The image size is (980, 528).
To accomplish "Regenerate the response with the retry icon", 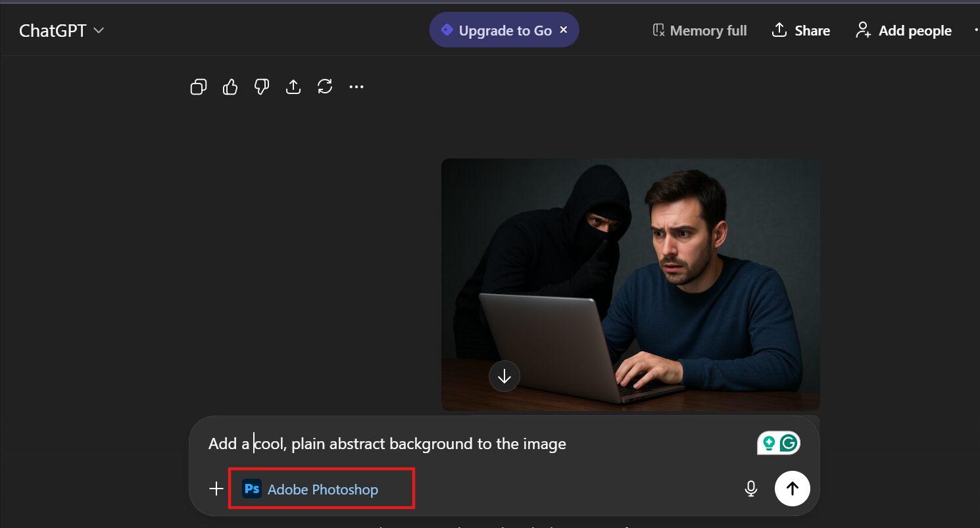I will pos(325,87).
